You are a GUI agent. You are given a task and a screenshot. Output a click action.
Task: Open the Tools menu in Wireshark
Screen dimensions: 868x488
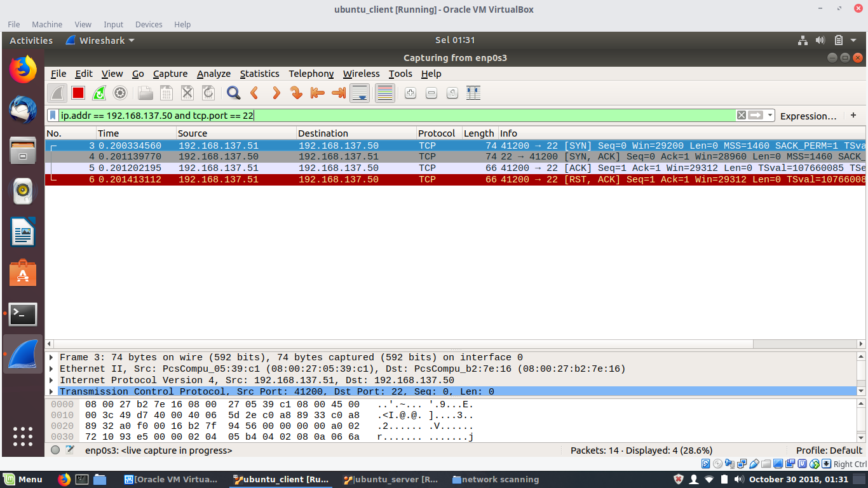click(x=400, y=74)
